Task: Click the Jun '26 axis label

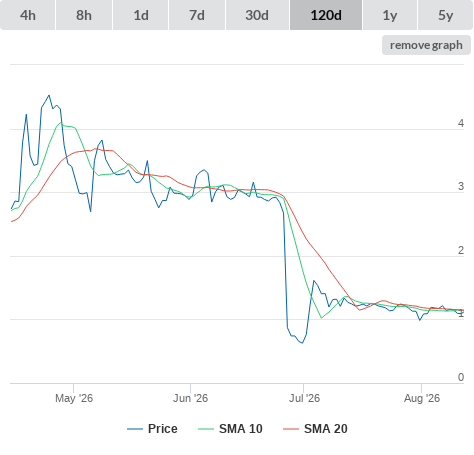Action: pos(190,398)
